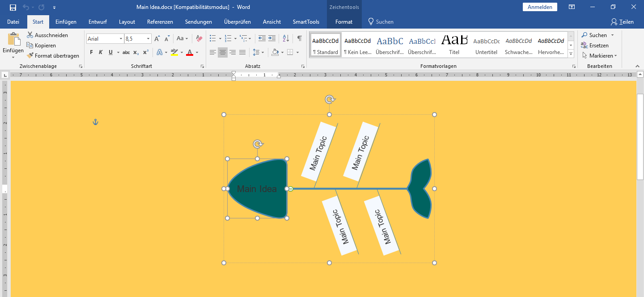Select the bullet list icon
The image size is (644, 297).
coord(213,39)
